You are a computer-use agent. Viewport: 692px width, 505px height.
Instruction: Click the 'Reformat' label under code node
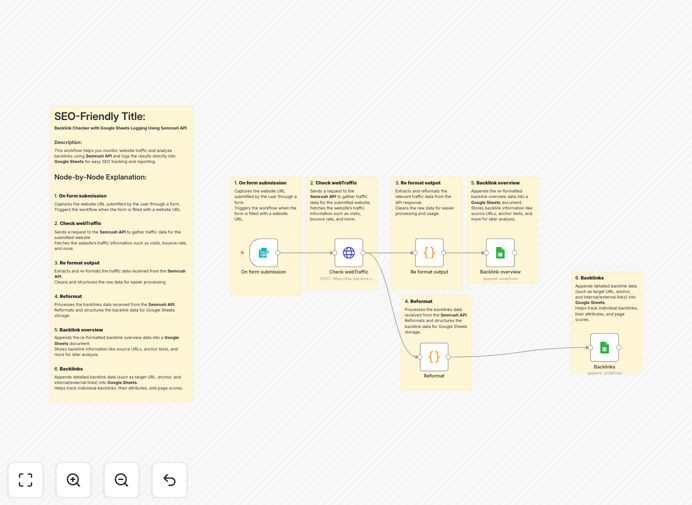click(434, 376)
